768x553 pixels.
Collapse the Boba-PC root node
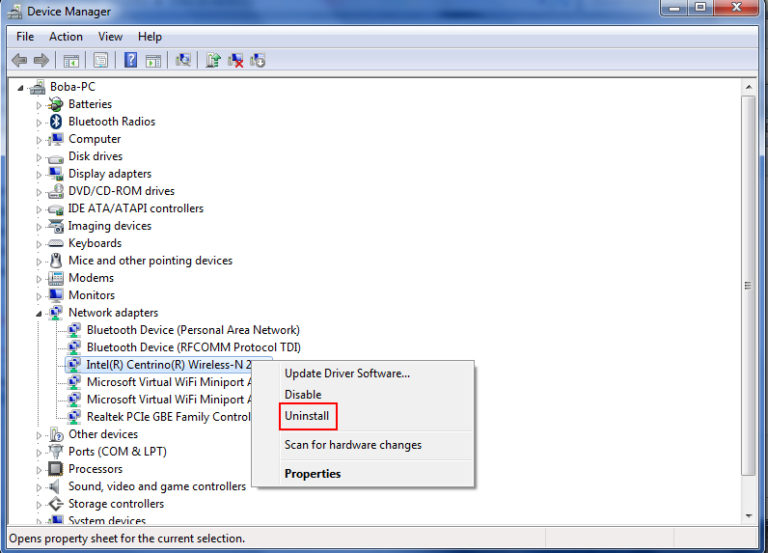point(21,88)
